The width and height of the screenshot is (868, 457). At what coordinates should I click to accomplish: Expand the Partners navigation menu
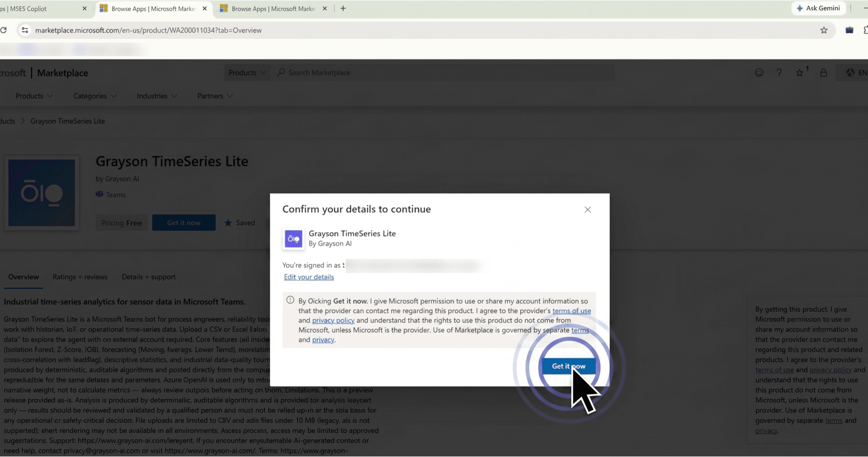coord(215,96)
